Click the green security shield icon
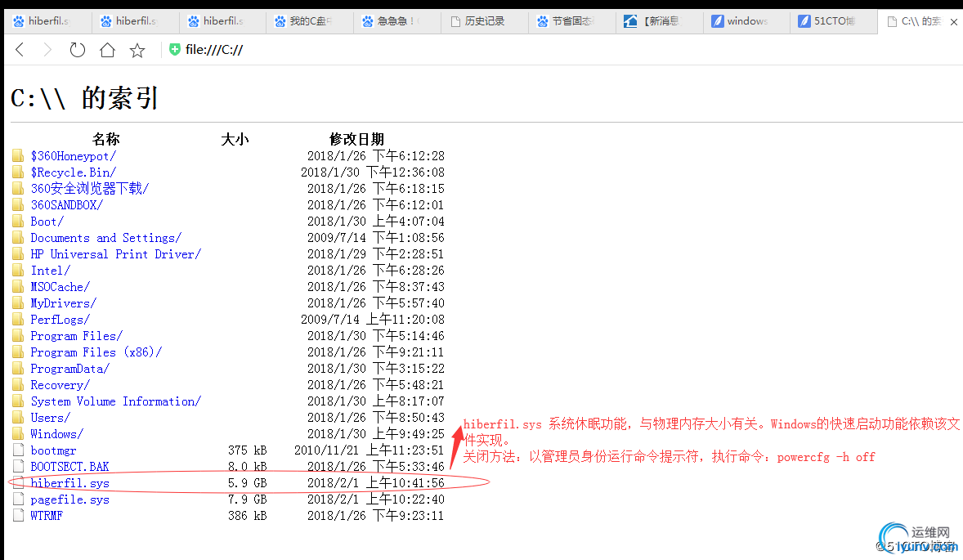The image size is (963, 560). pos(174,50)
